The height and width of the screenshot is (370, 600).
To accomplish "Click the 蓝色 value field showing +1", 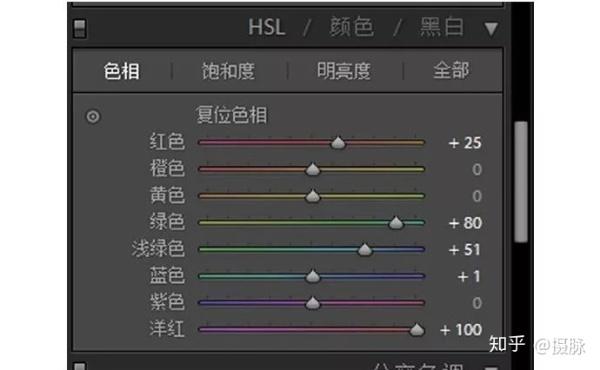I will pos(469,276).
